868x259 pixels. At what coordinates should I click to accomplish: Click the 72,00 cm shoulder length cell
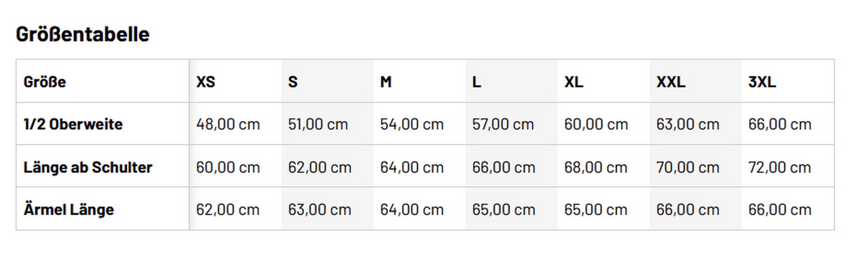point(779,167)
